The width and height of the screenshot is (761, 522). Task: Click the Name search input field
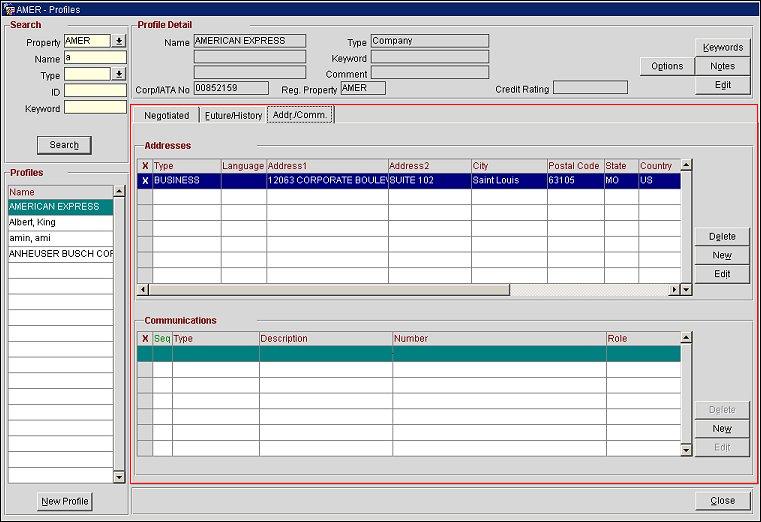[95, 58]
